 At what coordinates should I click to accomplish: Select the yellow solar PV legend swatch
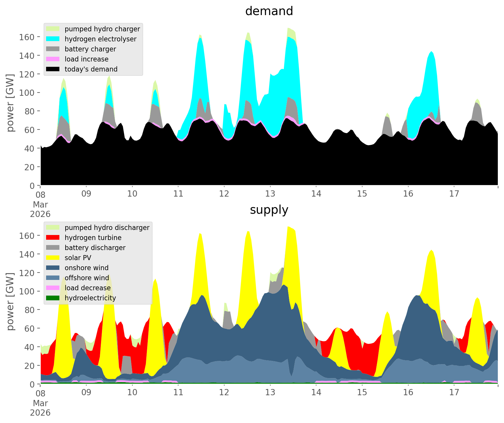53,258
